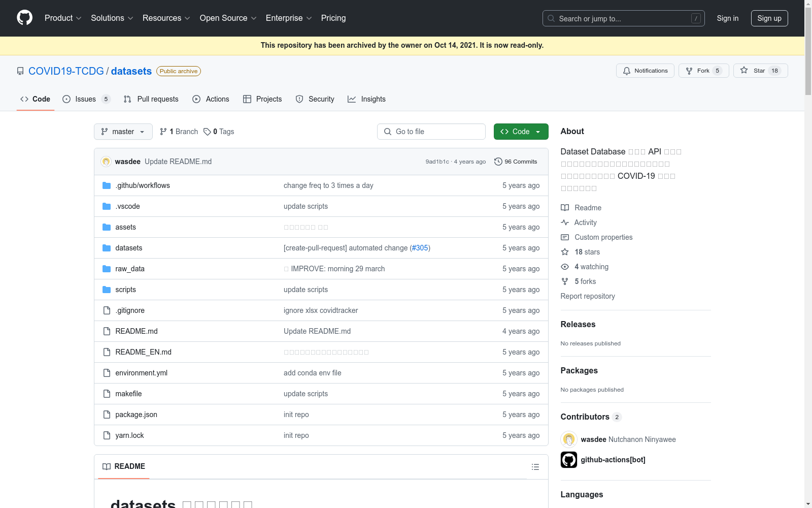The width and height of the screenshot is (812, 508).
Task: Open commit 'change freq to 3 times a day'
Action: point(328,185)
